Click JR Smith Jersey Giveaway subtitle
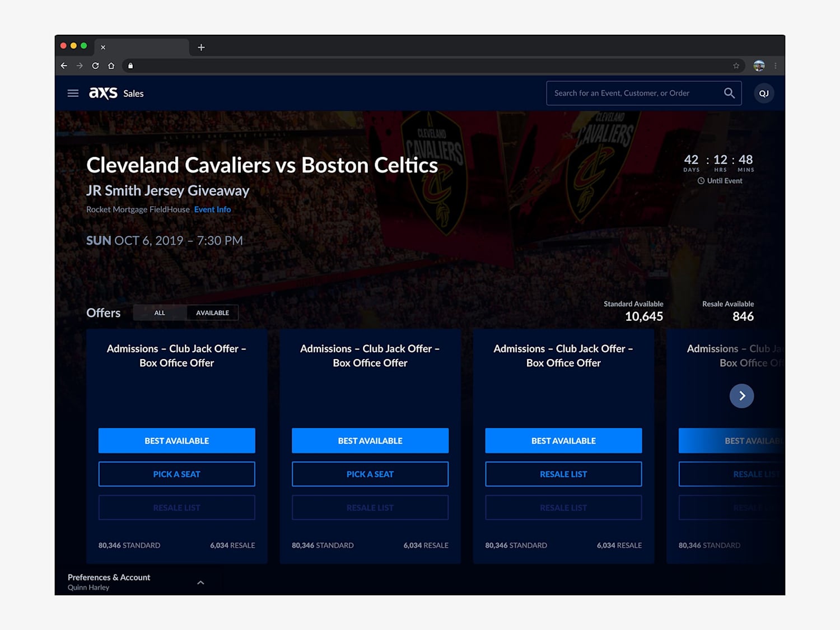Screen dimensions: 840x630 [x=167, y=190]
